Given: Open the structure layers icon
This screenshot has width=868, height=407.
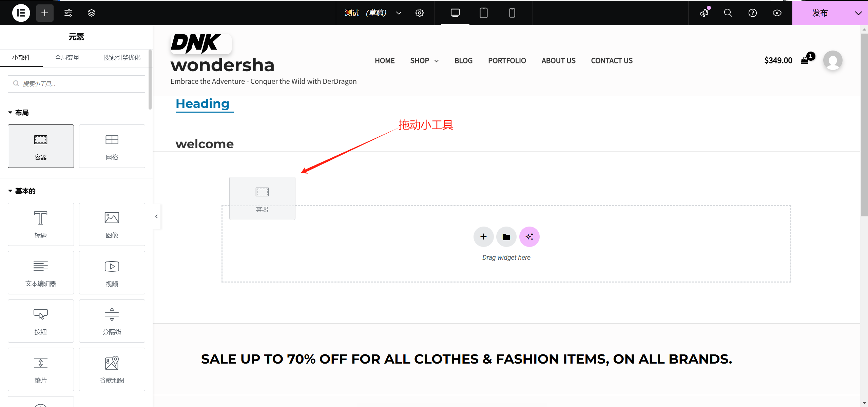Looking at the screenshot, I should (x=92, y=13).
